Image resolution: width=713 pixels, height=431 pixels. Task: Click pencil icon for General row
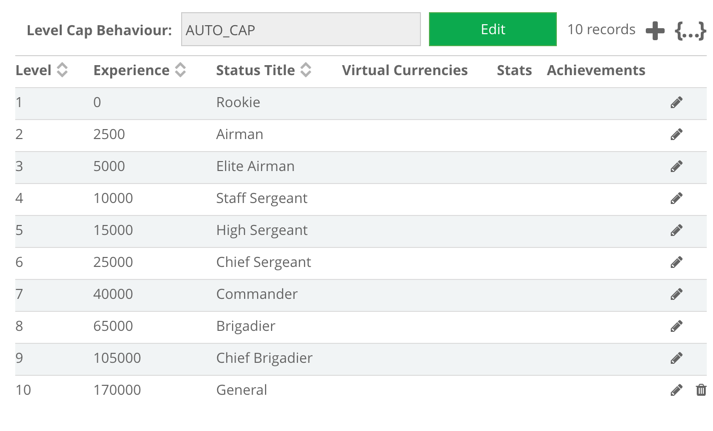676,390
